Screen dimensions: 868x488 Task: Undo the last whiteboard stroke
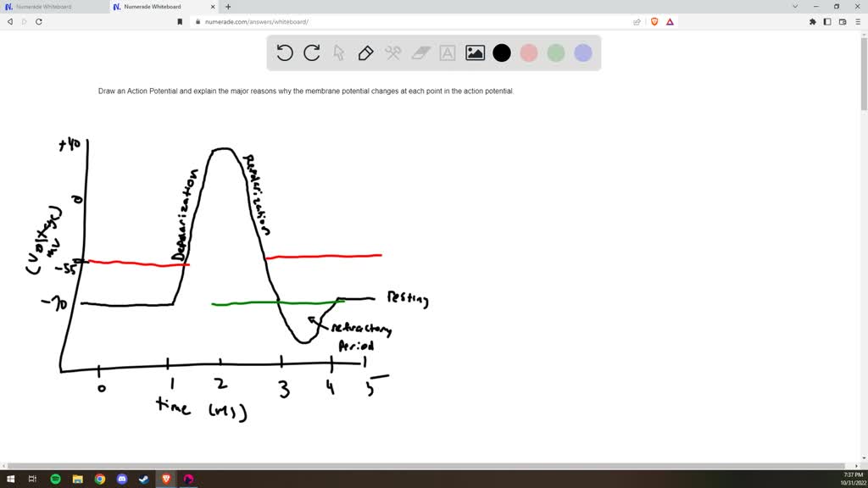click(x=285, y=53)
